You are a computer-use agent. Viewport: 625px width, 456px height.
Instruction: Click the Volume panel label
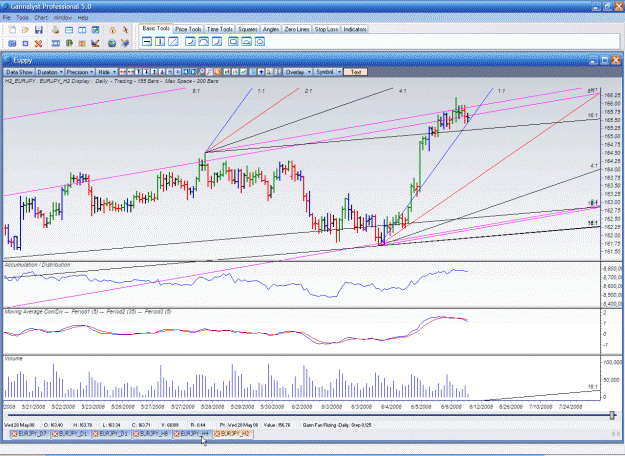tap(14, 359)
